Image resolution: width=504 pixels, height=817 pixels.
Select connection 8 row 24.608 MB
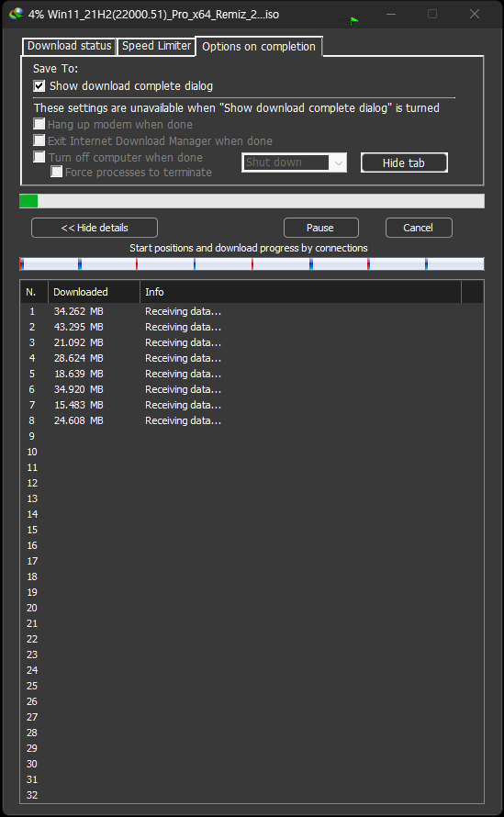pyautogui.click(x=252, y=420)
